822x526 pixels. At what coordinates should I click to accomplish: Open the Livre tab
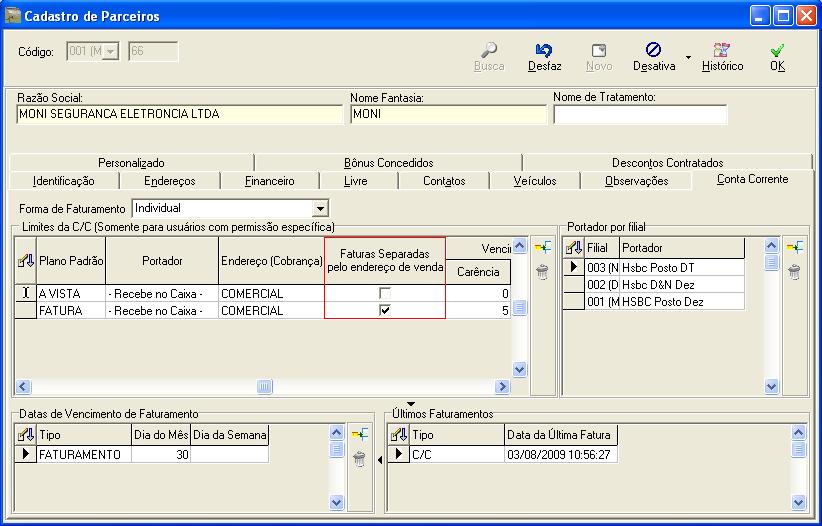[355, 181]
